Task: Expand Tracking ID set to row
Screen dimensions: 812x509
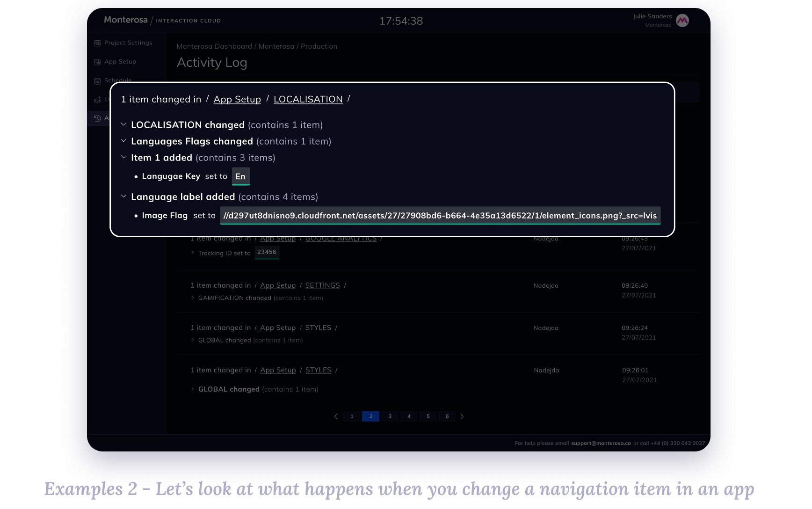Action: click(x=193, y=253)
